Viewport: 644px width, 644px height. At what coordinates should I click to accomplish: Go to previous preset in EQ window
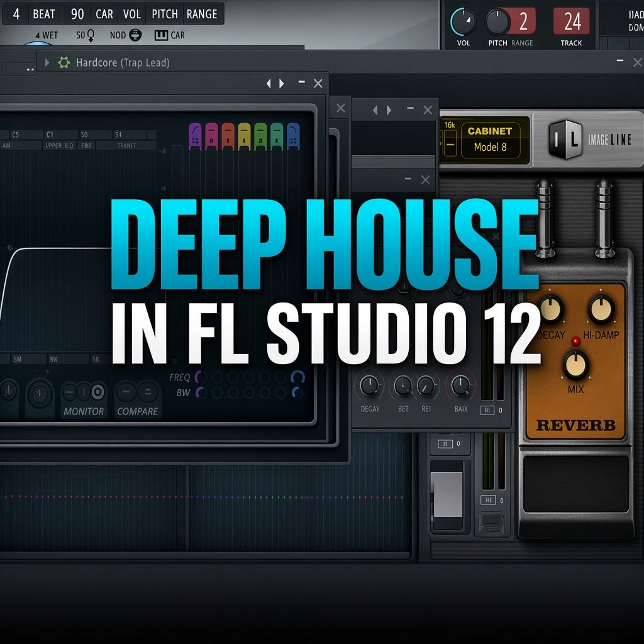click(x=269, y=84)
